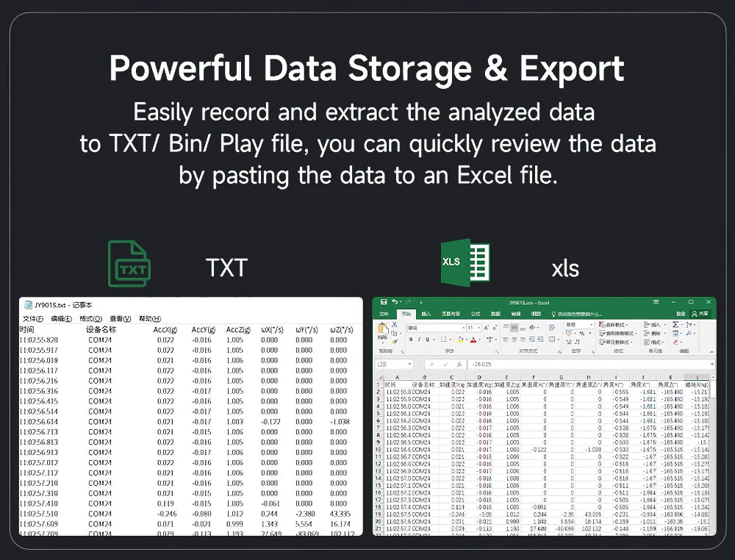The height and width of the screenshot is (560, 735).
Task: Click the Undo arrow in Excel
Action: click(393, 302)
